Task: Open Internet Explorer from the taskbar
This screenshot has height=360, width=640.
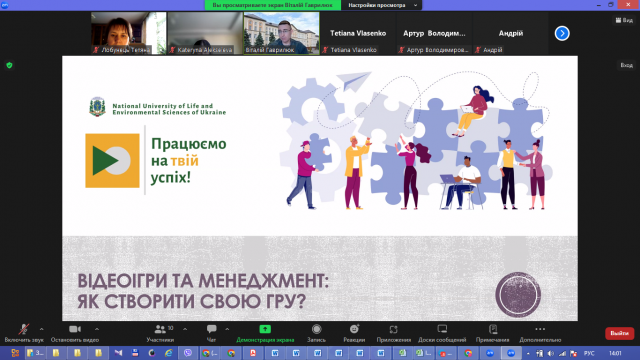Action: pyautogui.click(x=168, y=353)
